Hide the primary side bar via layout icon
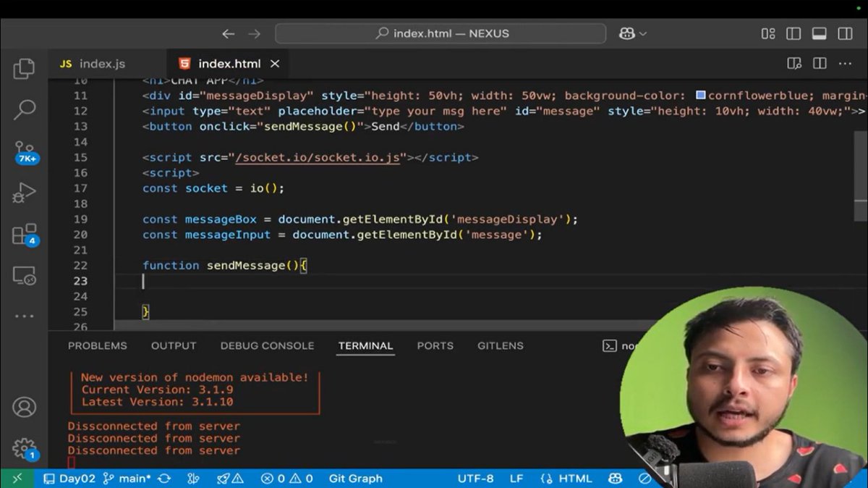 pos(793,33)
